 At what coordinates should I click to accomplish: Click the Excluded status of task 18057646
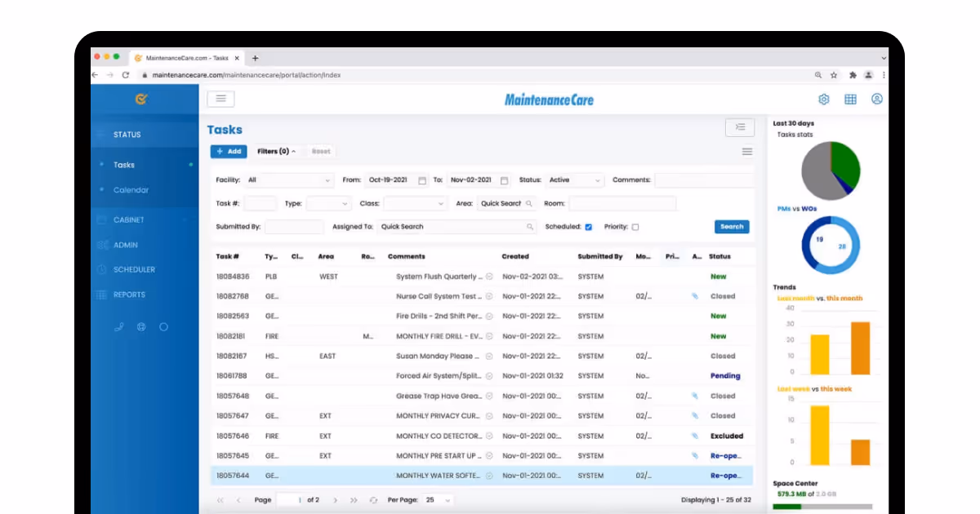pyautogui.click(x=727, y=436)
